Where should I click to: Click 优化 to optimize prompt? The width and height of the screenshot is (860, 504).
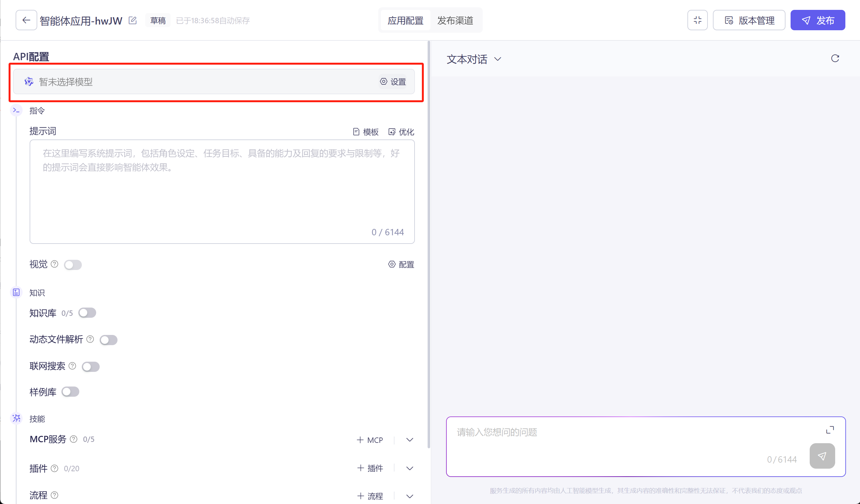(401, 132)
